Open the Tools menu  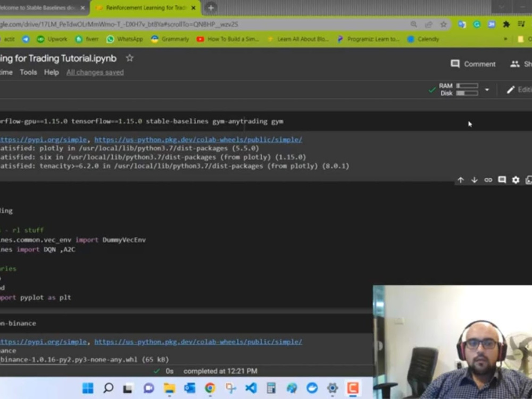[28, 72]
